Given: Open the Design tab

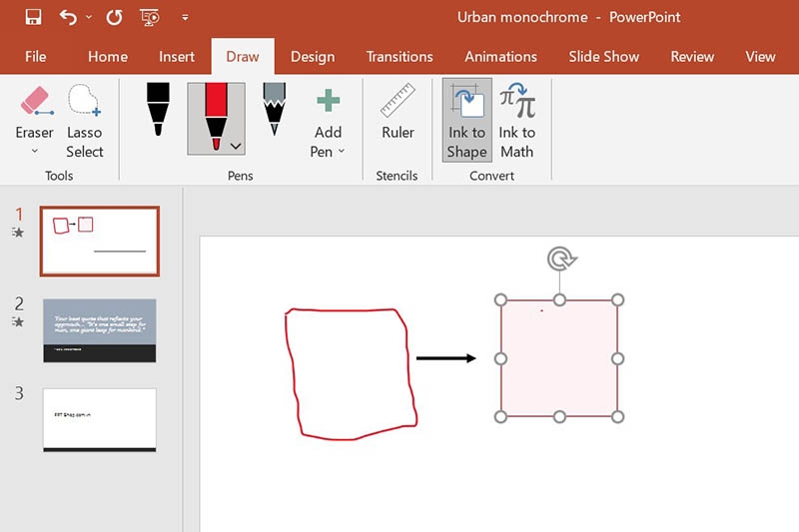Looking at the screenshot, I should [x=313, y=57].
